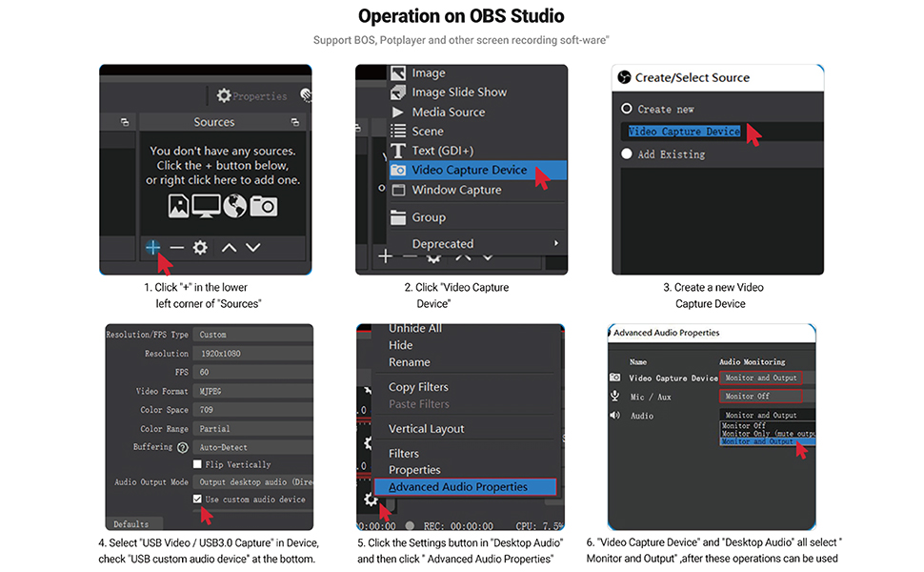Click the blue plus add-source icon
Image resolution: width=924 pixels, height=572 pixels.
tap(152, 247)
